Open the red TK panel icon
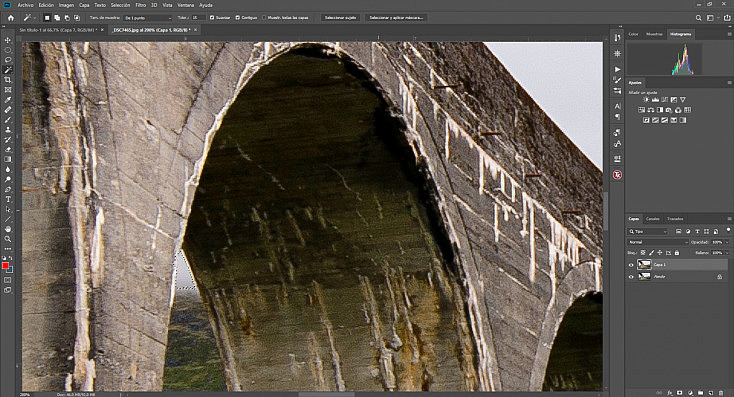This screenshot has width=734, height=397. tap(617, 175)
